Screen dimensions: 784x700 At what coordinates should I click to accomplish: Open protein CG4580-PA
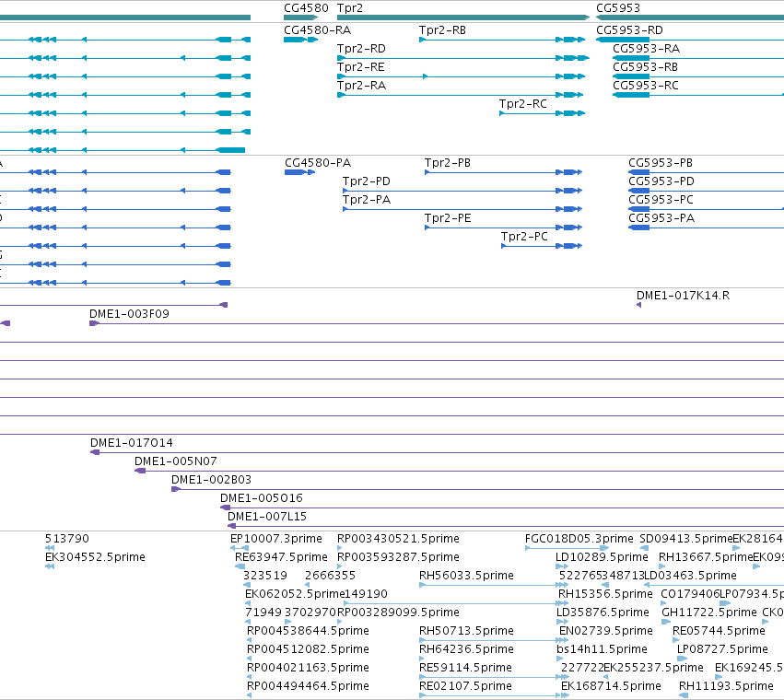coord(318,163)
